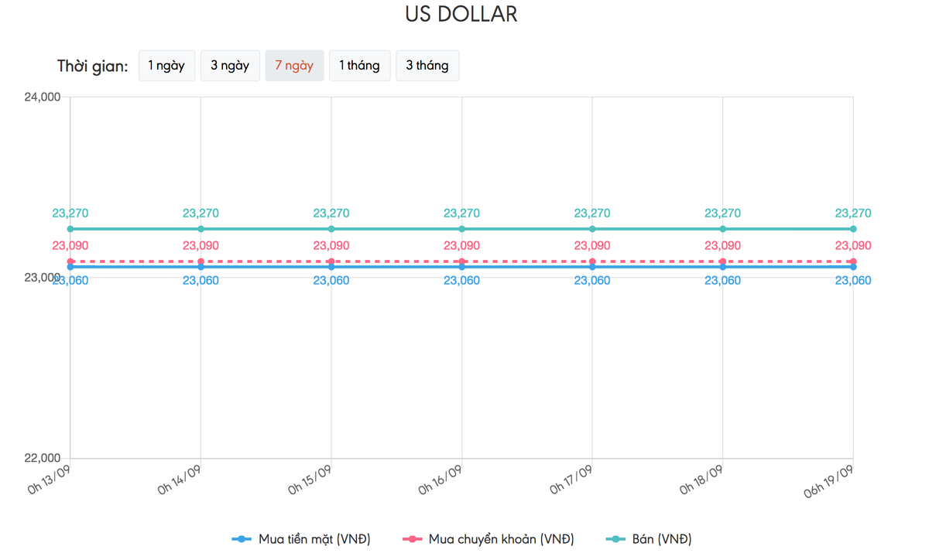Click the Mua tiền mặt point at 0h 14/09
This screenshot has height=560, width=929.
(x=201, y=267)
